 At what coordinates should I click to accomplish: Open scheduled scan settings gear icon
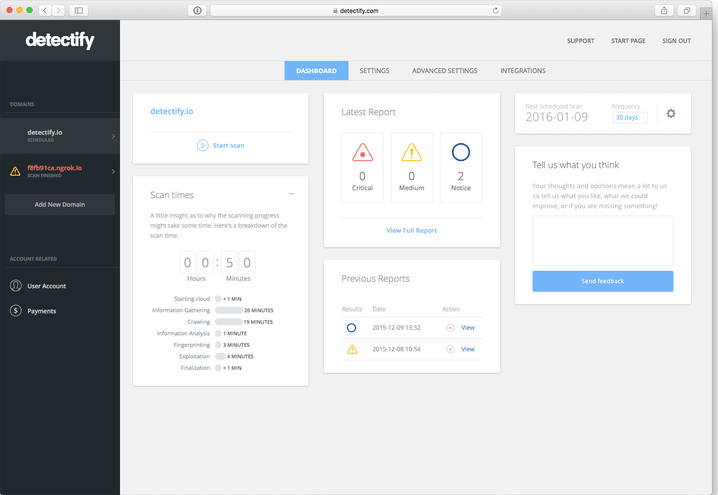tap(671, 113)
